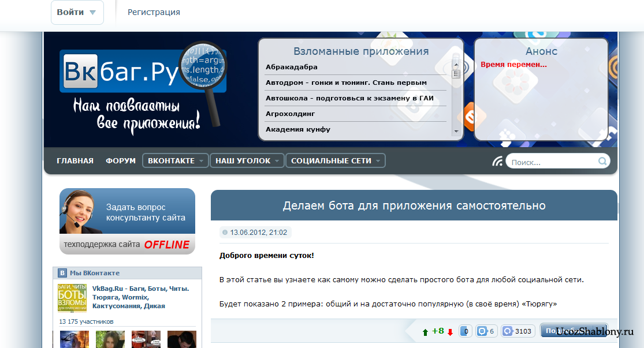Focus the Поиск... search field
This screenshot has height=348, width=644.
[x=553, y=162]
